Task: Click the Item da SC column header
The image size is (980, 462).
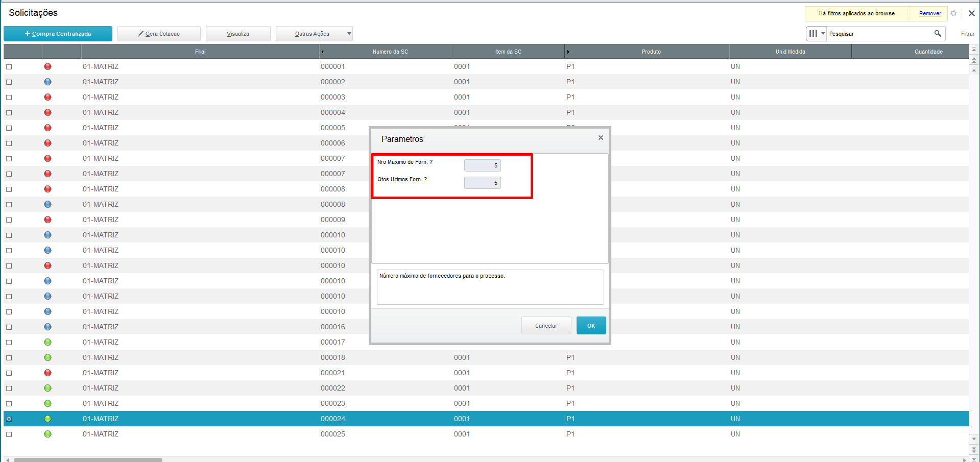Action: (x=508, y=52)
